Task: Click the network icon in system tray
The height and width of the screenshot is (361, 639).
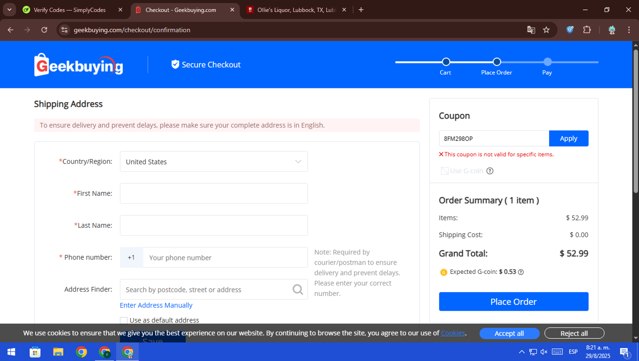Action: click(x=533, y=352)
